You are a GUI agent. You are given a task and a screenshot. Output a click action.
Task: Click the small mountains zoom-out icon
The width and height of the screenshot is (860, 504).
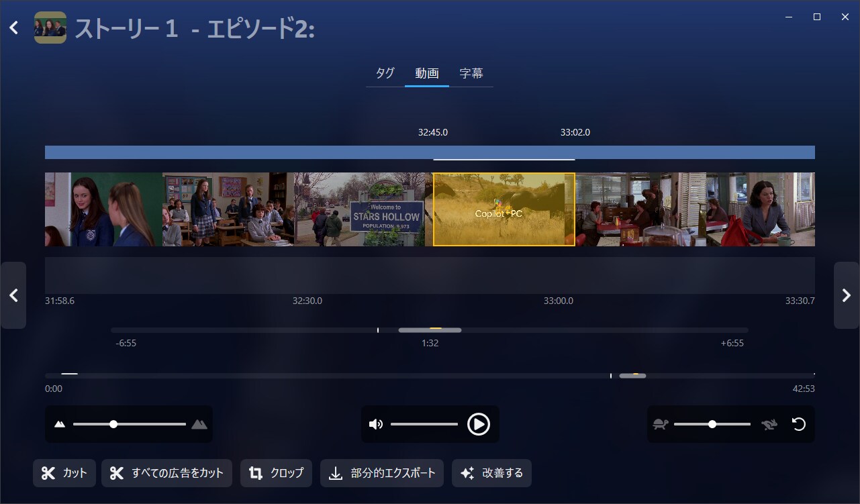[60, 424]
